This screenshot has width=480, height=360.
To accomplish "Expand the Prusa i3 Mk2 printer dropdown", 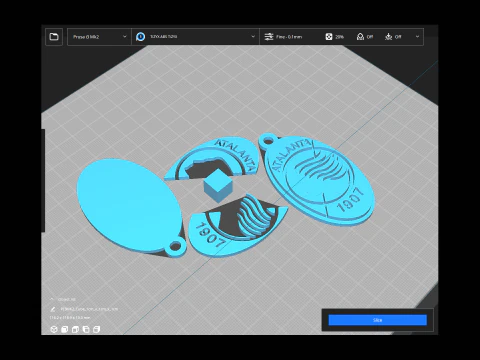I will click(x=99, y=37).
